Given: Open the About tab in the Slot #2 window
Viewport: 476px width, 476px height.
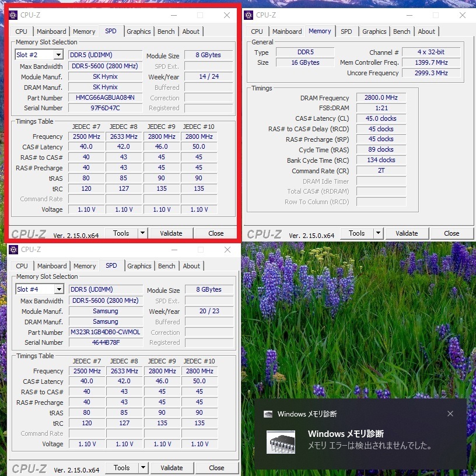Looking at the screenshot, I should tap(191, 32).
